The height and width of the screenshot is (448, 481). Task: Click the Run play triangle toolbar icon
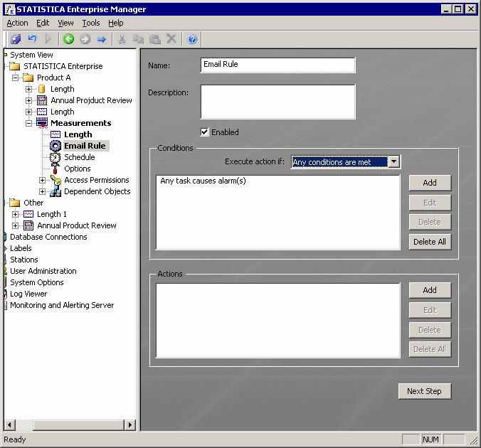pyautogui.click(x=48, y=39)
